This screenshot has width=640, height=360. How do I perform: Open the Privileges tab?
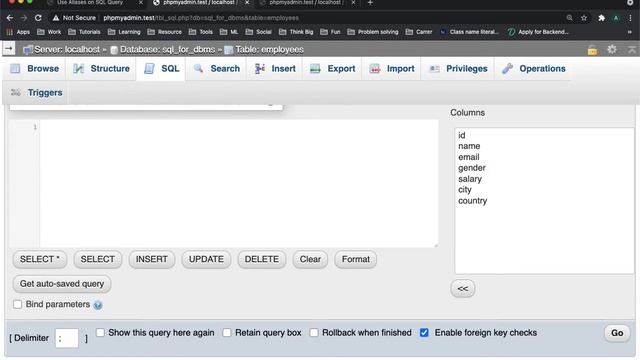pos(458,69)
